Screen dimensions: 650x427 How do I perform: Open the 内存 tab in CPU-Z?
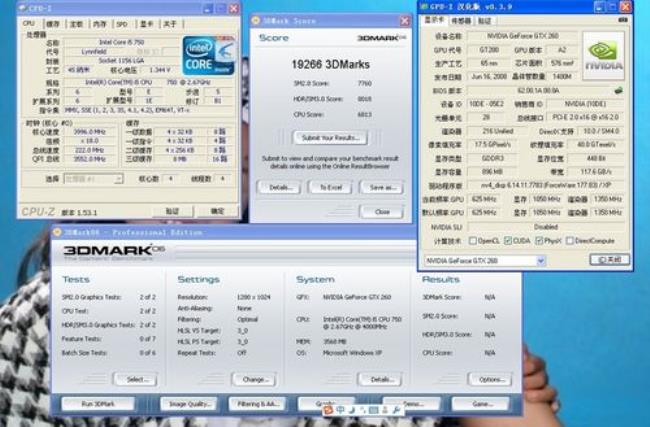pos(99,24)
